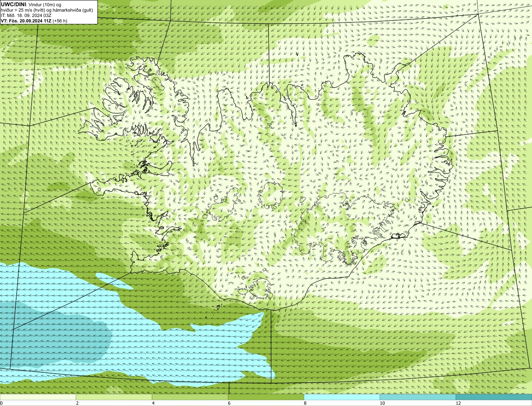Viewport: 532px width, 406px height.
Task: Click the "UWC/DINI" title text
Action: (x=14, y=4)
